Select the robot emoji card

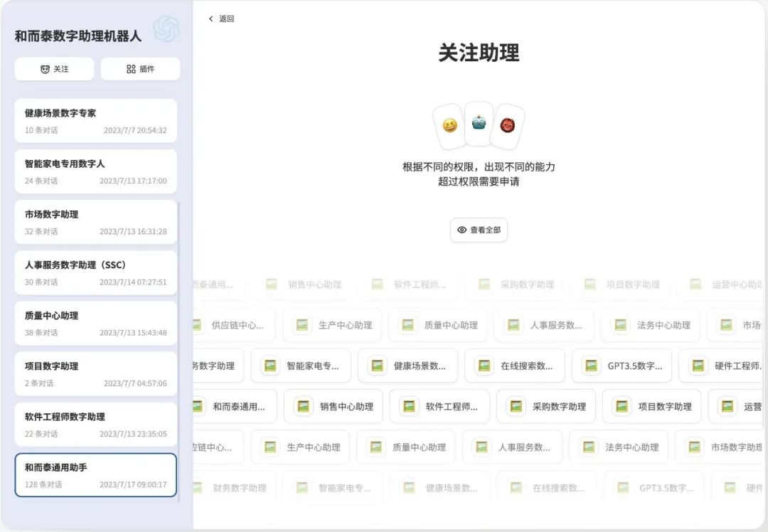point(479,123)
